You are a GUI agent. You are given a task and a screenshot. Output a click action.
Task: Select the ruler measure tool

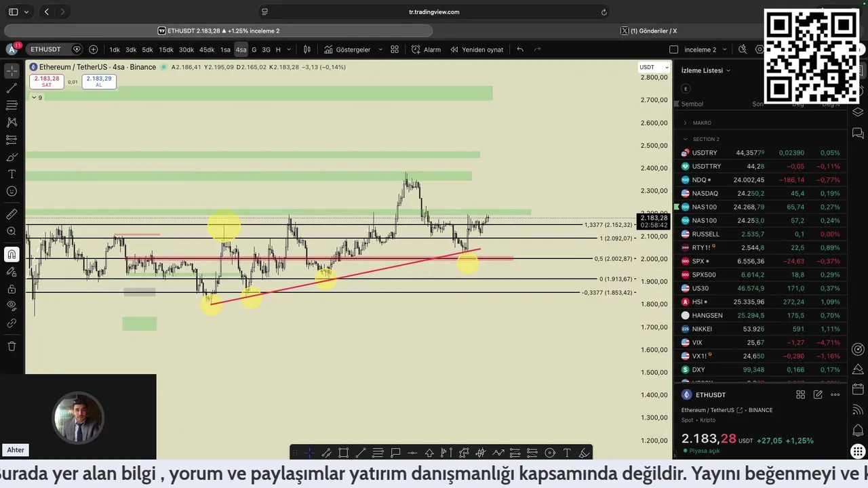pyautogui.click(x=12, y=214)
